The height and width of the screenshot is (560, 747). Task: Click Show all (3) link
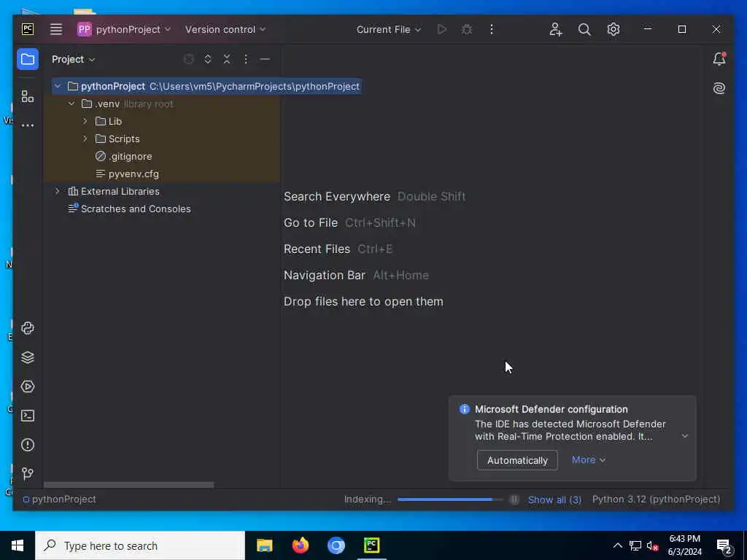tap(554, 499)
